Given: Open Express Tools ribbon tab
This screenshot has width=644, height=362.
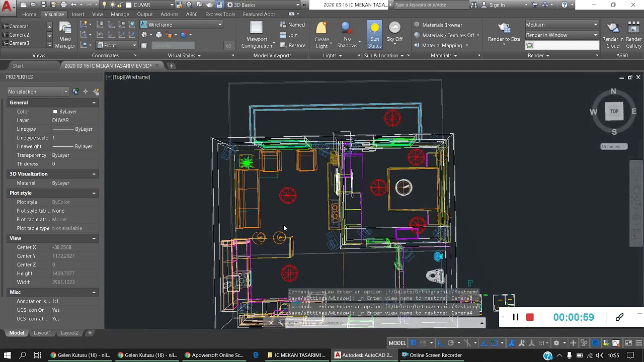Looking at the screenshot, I should (220, 14).
